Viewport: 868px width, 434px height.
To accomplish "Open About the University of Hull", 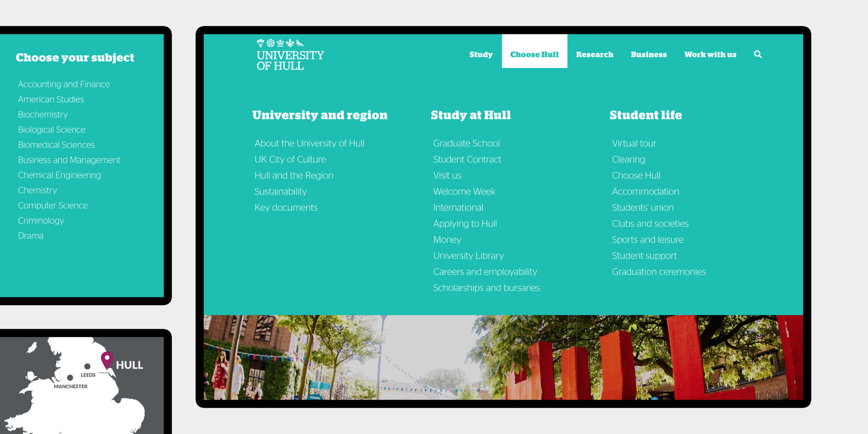I will point(309,144).
